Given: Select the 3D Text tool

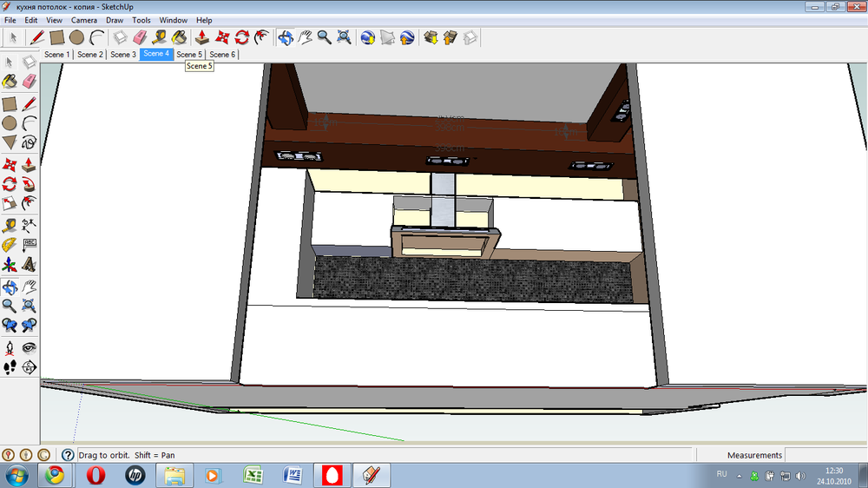Looking at the screenshot, I should point(29,264).
